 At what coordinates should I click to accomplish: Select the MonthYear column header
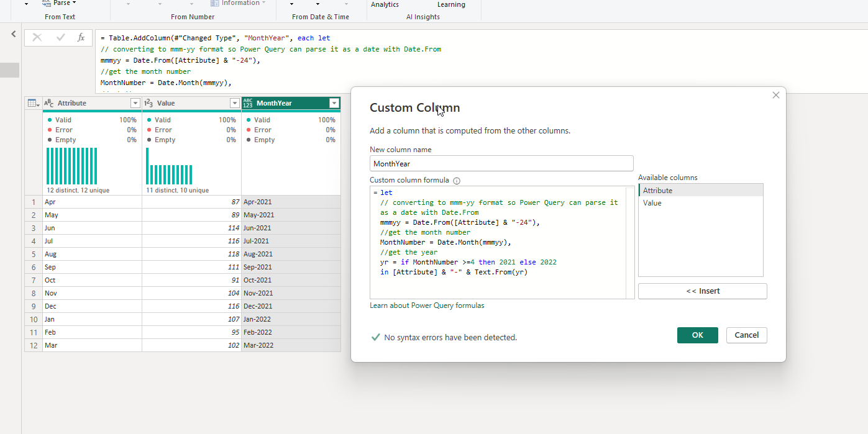[291, 103]
